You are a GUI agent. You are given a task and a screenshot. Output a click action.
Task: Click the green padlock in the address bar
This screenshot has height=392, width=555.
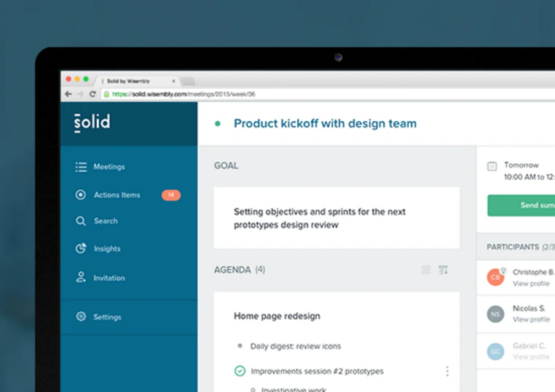pos(106,94)
